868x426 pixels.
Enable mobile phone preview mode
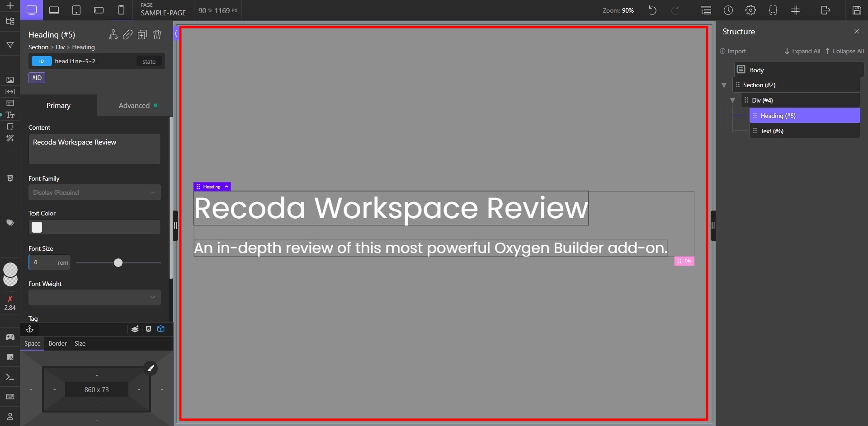(x=121, y=10)
